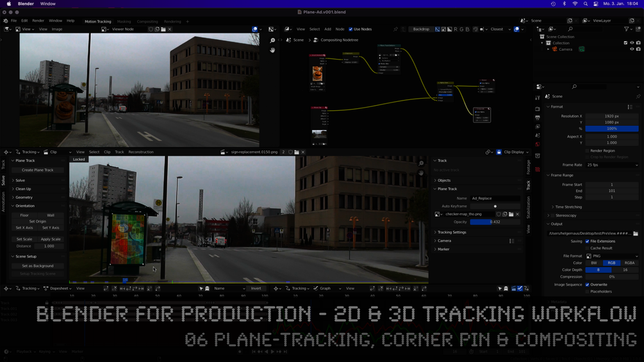
Task: Open the Render menu in top bar
Action: pos(38,21)
